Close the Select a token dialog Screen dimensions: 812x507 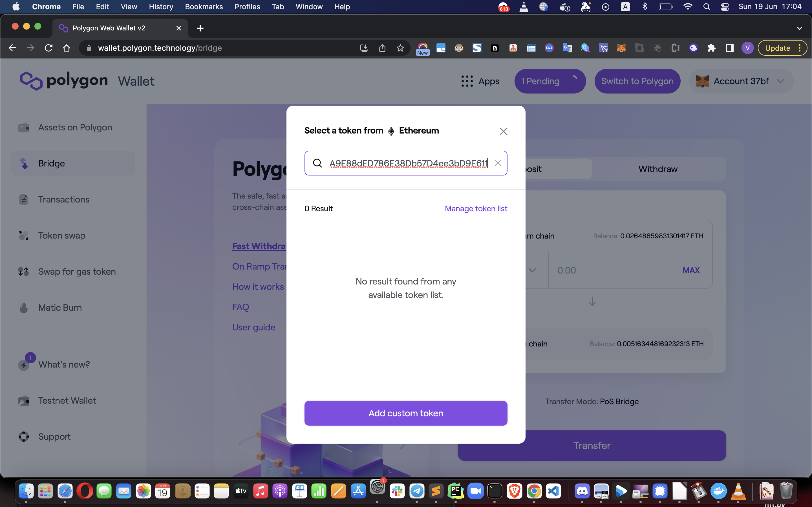(503, 131)
